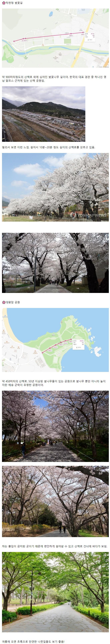Click the cherry blossom icon beside 대왕암 공원
The image size is (110, 644).
tap(3, 302)
